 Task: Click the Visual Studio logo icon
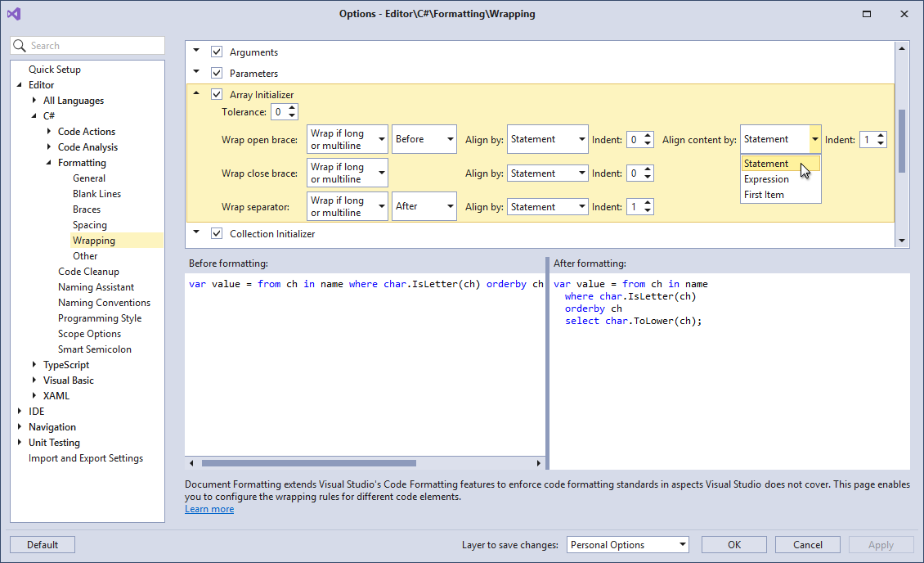(13, 13)
